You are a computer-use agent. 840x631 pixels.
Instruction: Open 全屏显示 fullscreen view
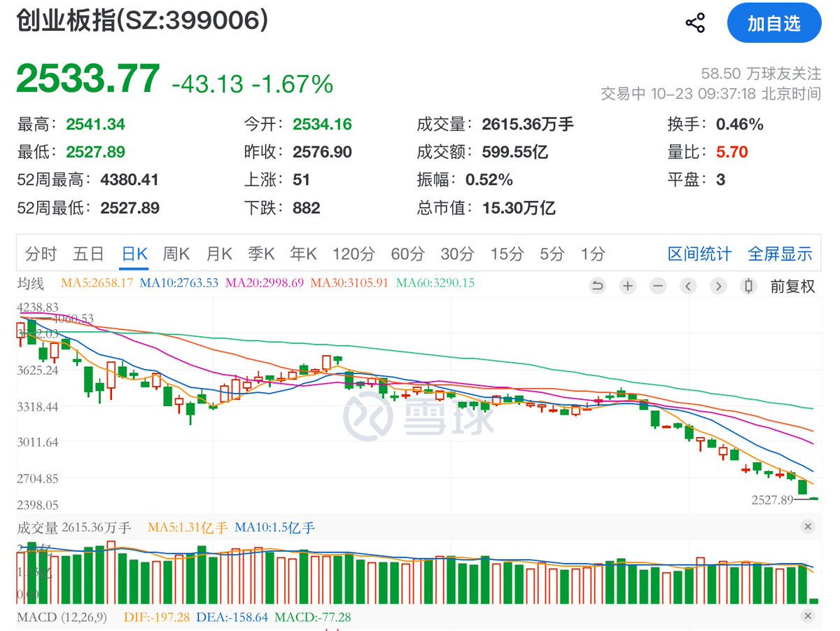780,254
